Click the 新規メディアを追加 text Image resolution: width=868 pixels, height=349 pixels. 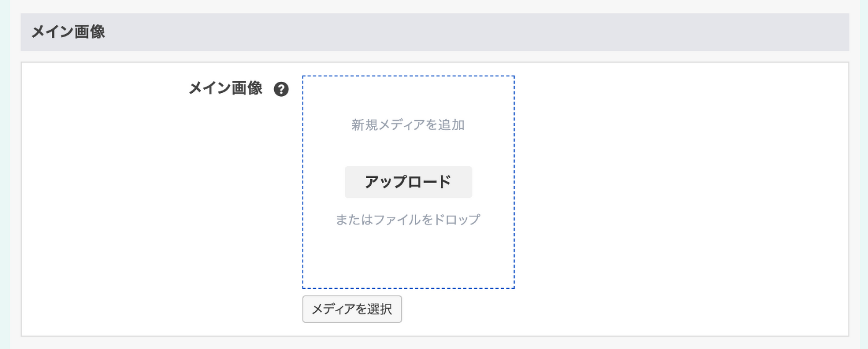tap(408, 125)
